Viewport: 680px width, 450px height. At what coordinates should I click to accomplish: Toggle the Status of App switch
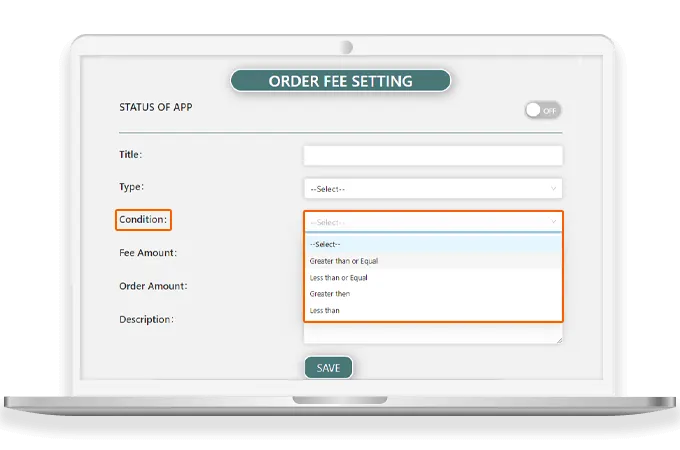pyautogui.click(x=542, y=110)
